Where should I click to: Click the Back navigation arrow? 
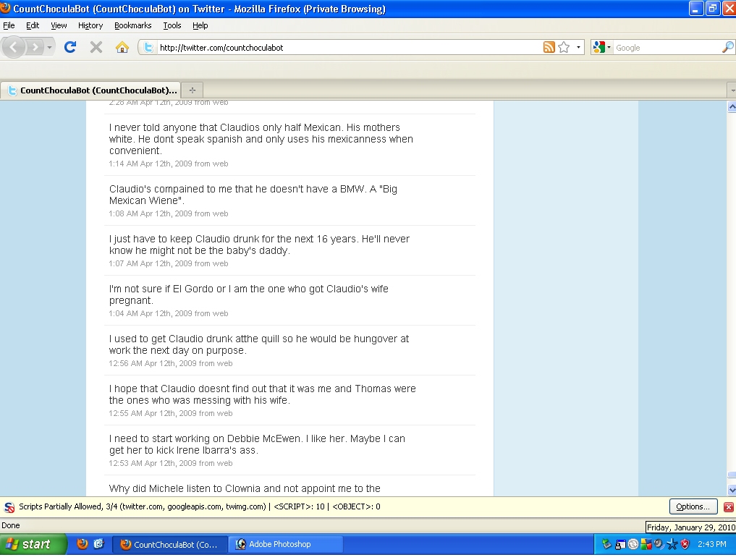tap(15, 47)
